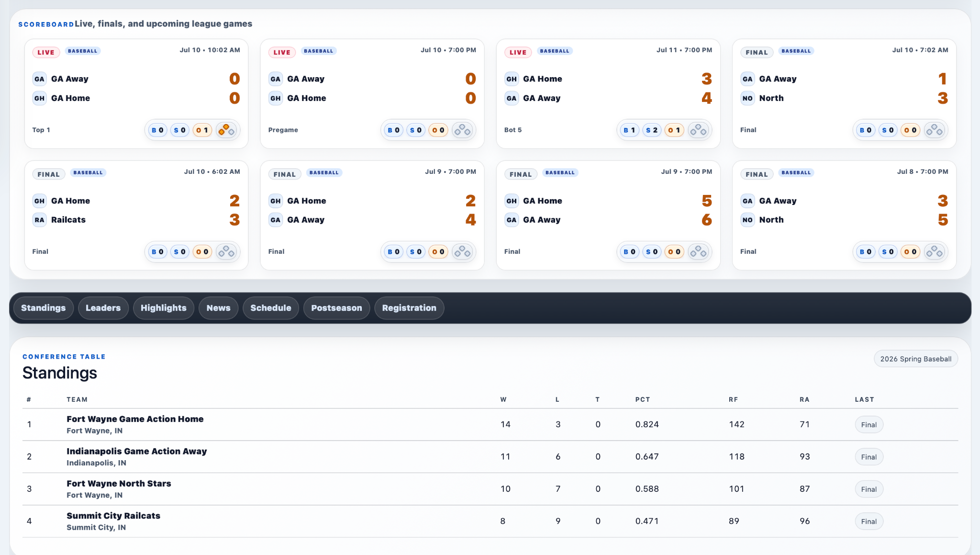This screenshot has height=555, width=980.
Task: Click the strikes count pill S 2 in the Bot 5 card
Action: point(652,130)
